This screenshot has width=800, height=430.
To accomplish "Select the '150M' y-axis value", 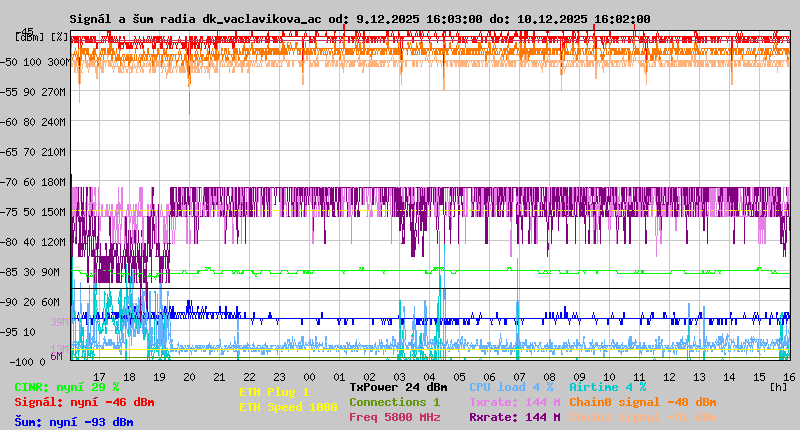I will tap(56, 212).
